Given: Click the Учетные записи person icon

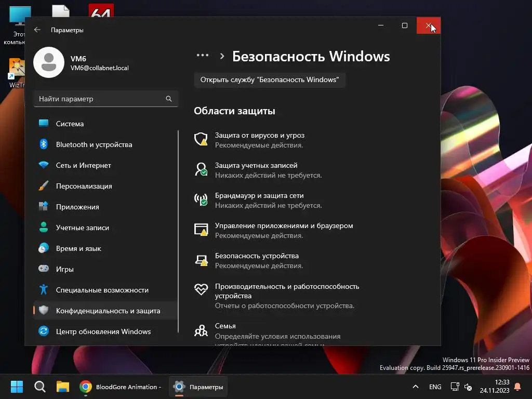Looking at the screenshot, I should point(44,228).
